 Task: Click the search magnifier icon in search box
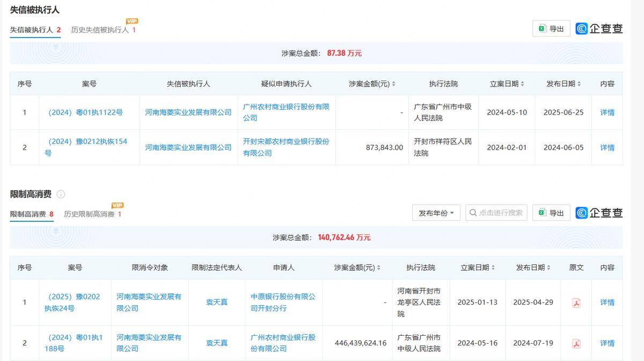pos(473,213)
